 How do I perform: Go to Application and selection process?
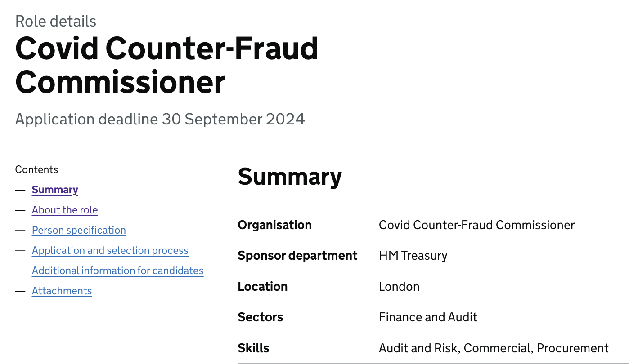click(x=110, y=250)
